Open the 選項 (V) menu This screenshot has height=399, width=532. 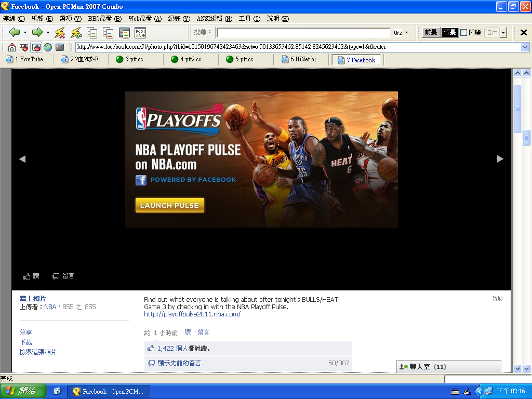[70, 19]
